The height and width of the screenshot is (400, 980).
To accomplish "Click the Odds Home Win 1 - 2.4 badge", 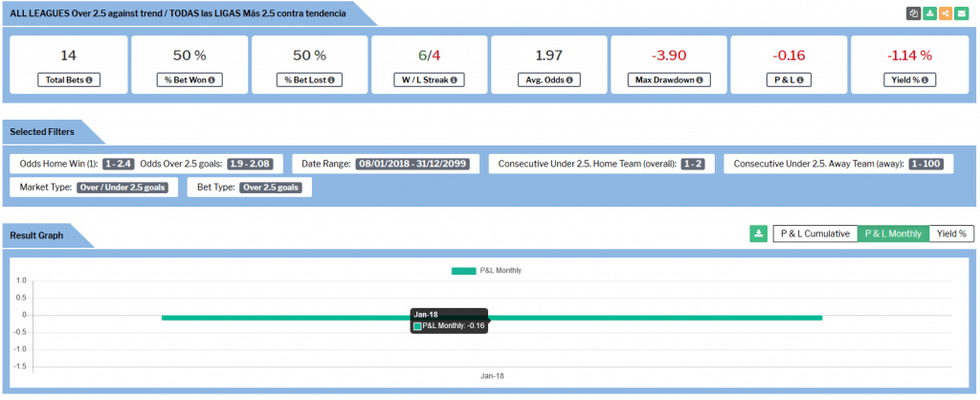I will 119,164.
